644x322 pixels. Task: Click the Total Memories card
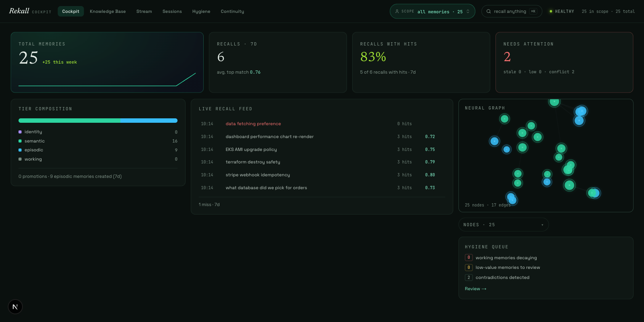click(x=107, y=62)
